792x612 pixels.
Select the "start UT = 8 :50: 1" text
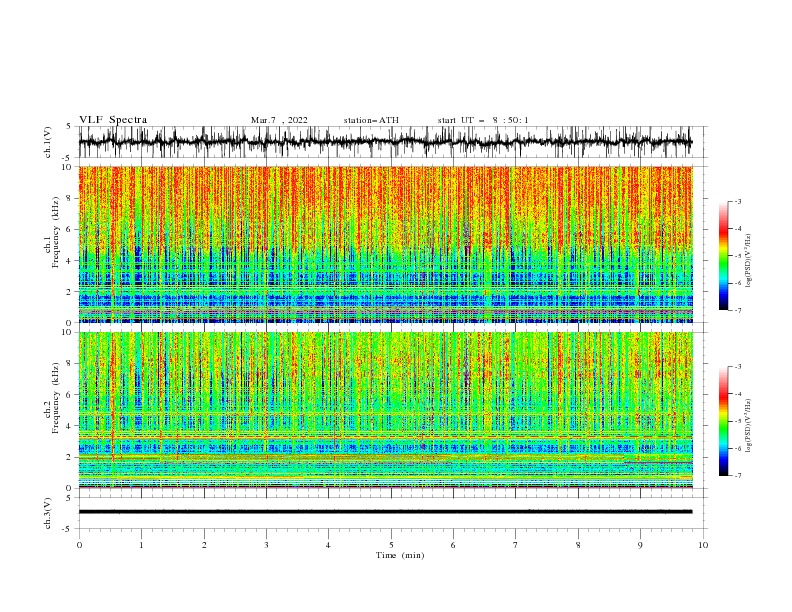483,120
